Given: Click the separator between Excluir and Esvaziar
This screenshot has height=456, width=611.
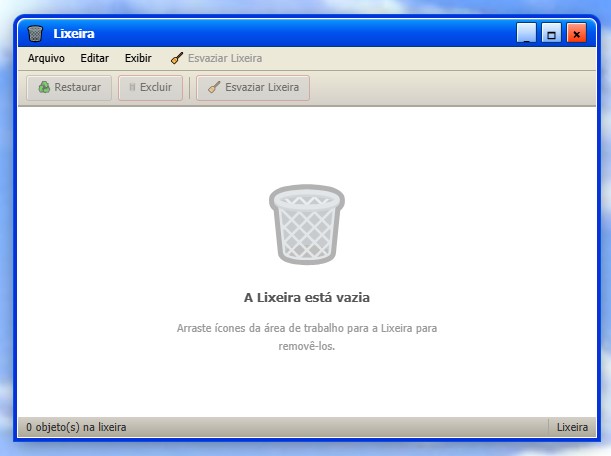Looking at the screenshot, I should (x=190, y=88).
